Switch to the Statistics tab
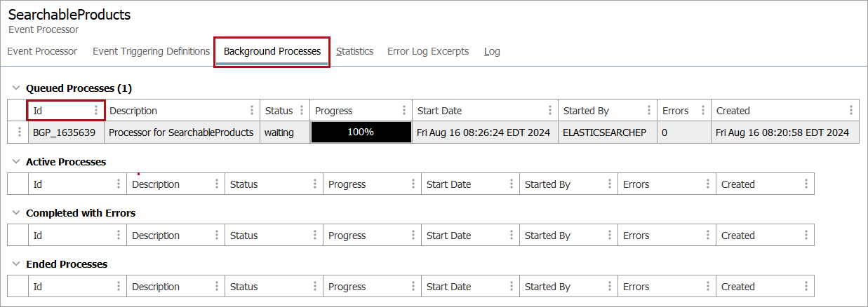Image resolution: width=868 pixels, height=307 pixels. [x=354, y=51]
